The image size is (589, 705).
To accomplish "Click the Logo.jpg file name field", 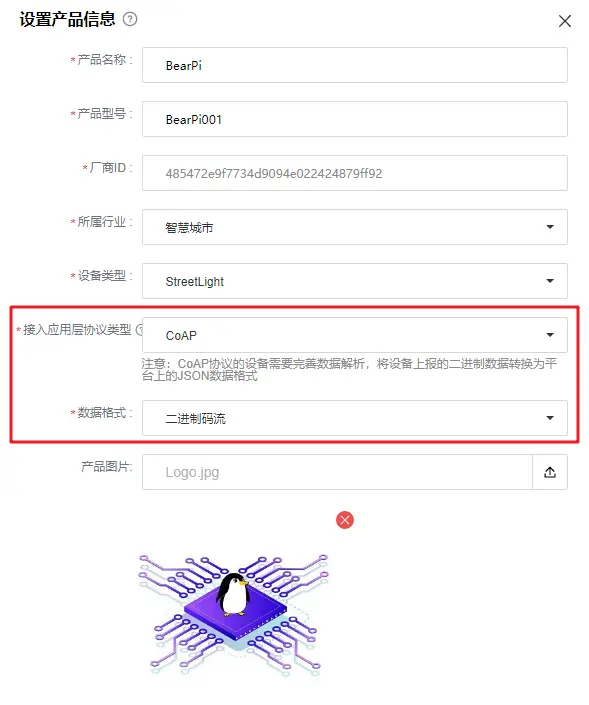I will point(337,472).
